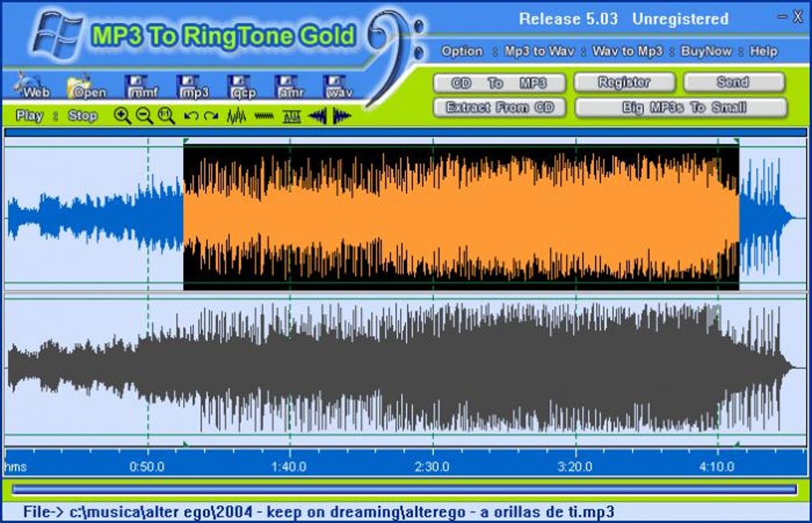Click the selection start marker above the waveform
This screenshot has height=523, width=812.
(x=186, y=141)
